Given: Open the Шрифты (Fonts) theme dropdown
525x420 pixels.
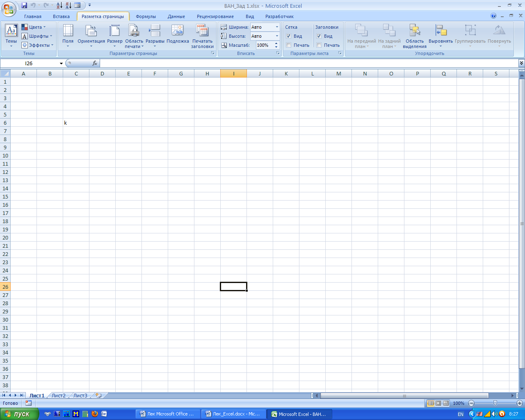Looking at the screenshot, I should (x=37, y=36).
